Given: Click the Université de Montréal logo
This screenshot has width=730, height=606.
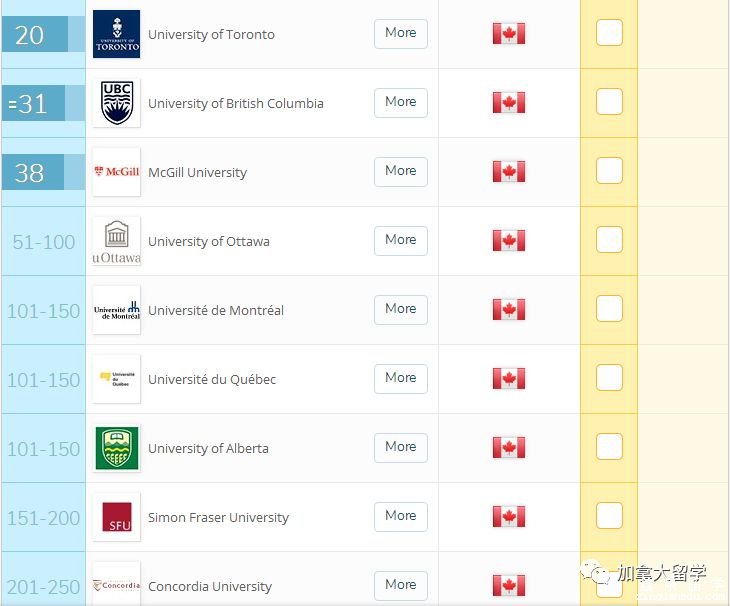Looking at the screenshot, I should point(116,310).
